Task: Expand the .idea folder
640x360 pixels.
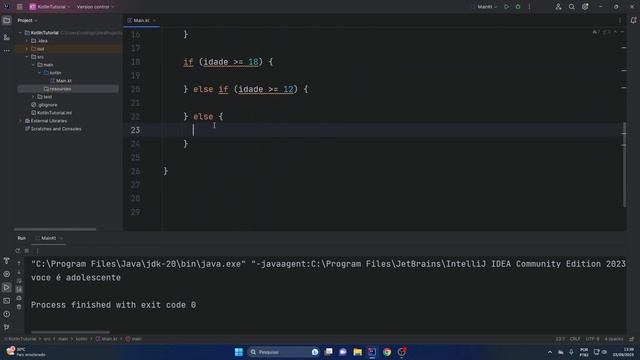Action: (x=27, y=41)
